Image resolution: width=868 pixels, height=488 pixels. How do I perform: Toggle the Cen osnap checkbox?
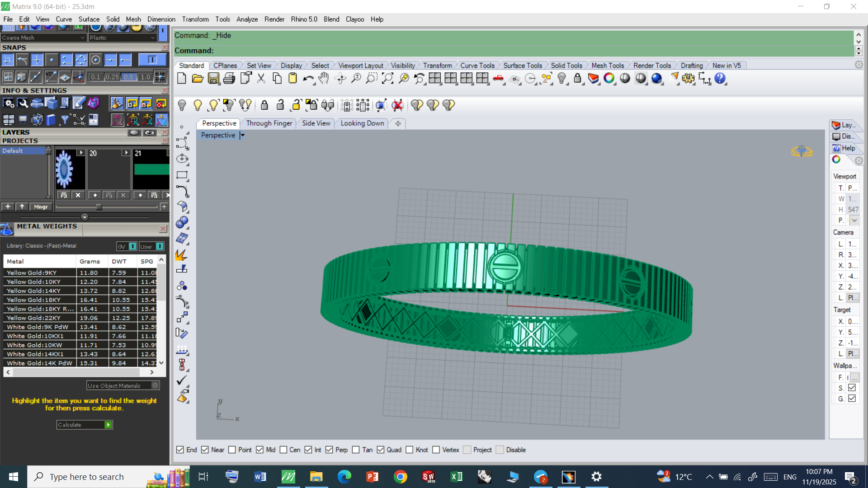point(283,450)
